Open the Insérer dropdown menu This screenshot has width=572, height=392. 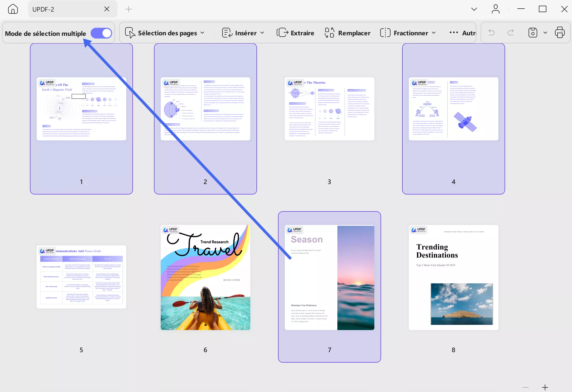[x=243, y=33]
